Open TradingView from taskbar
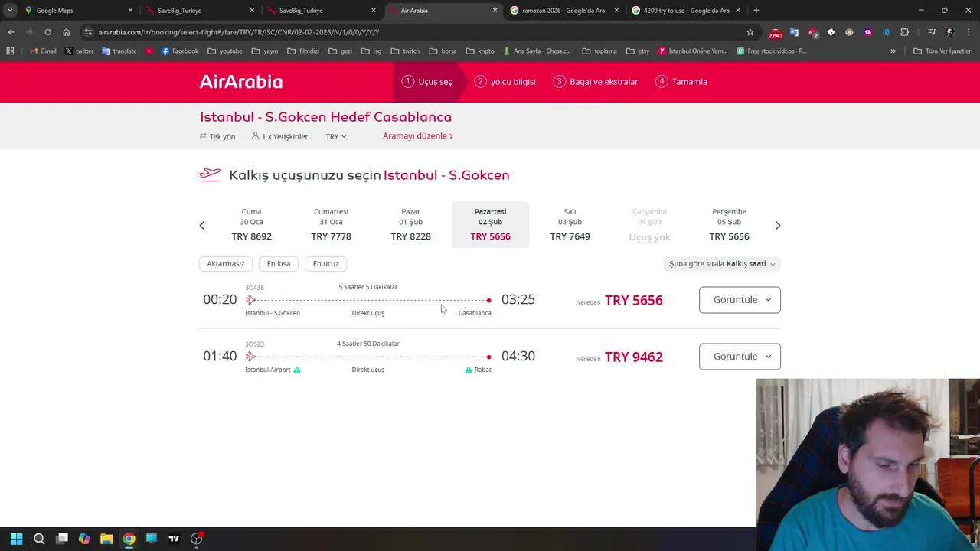This screenshot has height=551, width=980. coord(174,539)
